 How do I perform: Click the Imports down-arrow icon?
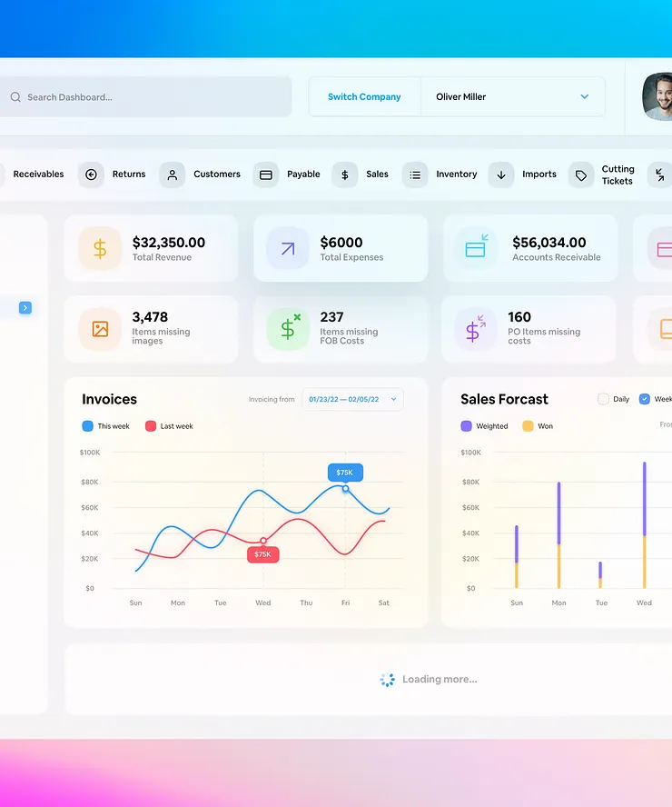click(x=501, y=175)
